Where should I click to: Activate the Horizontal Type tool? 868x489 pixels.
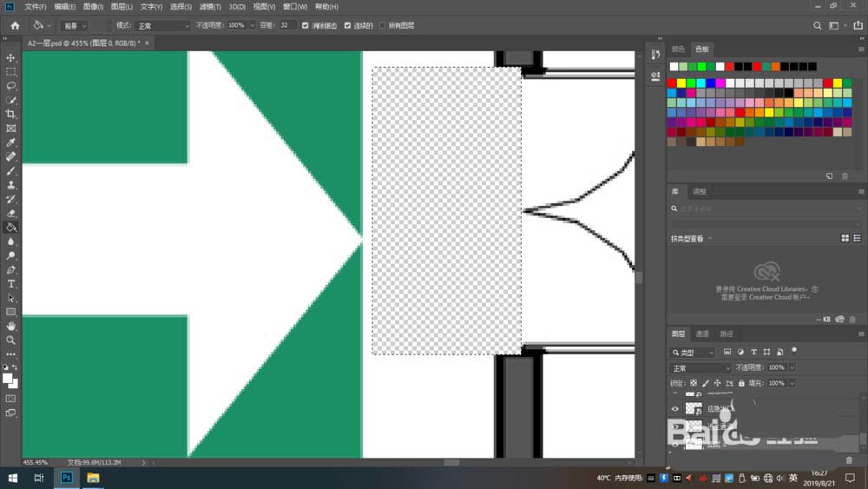pyautogui.click(x=11, y=284)
